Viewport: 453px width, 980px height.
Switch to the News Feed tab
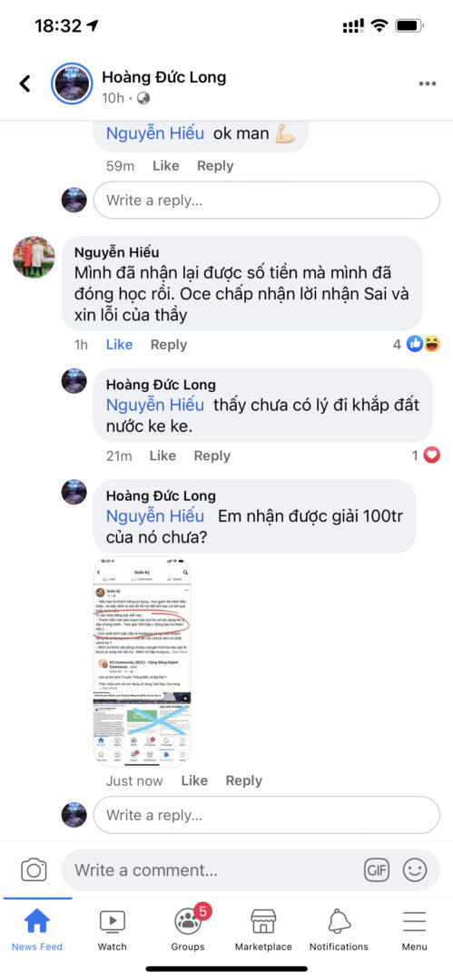(37, 931)
